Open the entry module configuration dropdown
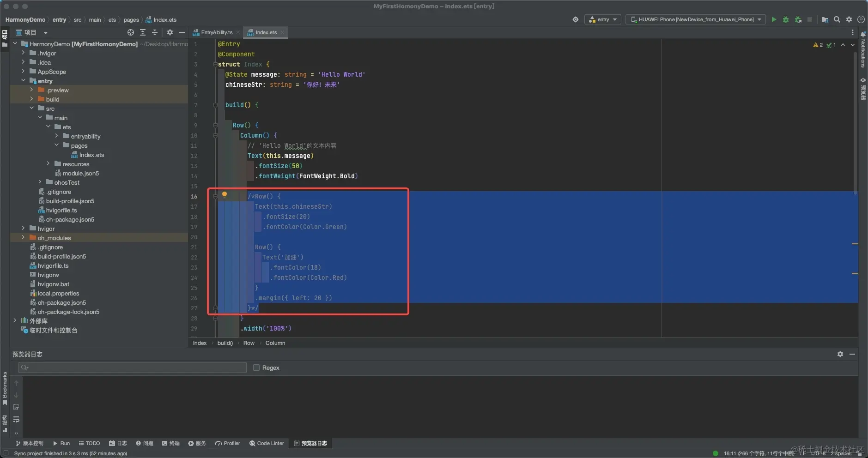Screen dimensions: 868x458 pos(602,19)
